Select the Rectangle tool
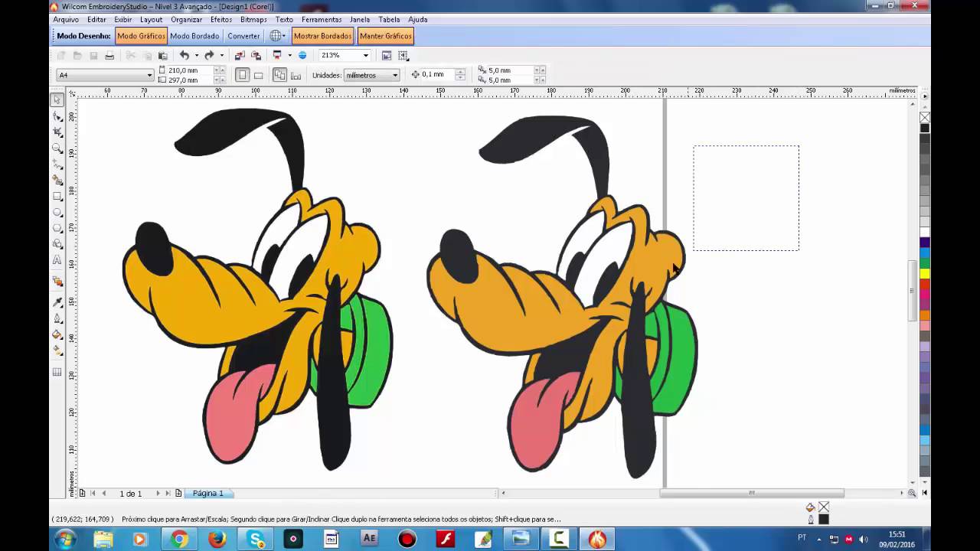This screenshot has height=551, width=980. point(57,196)
